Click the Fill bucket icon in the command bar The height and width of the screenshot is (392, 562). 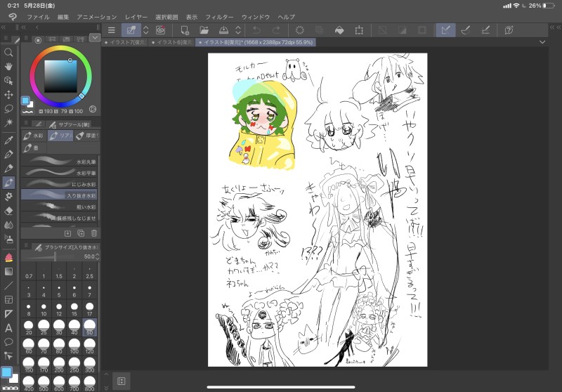pos(339,30)
